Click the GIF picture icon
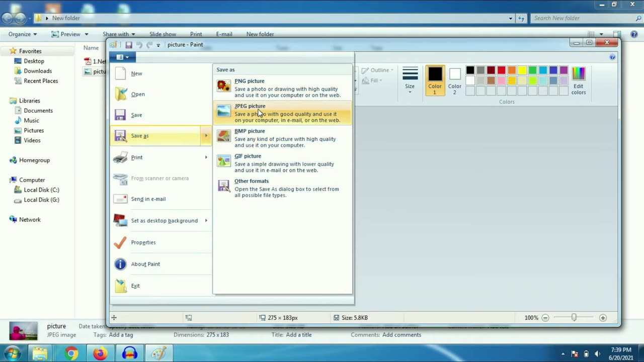 224,161
